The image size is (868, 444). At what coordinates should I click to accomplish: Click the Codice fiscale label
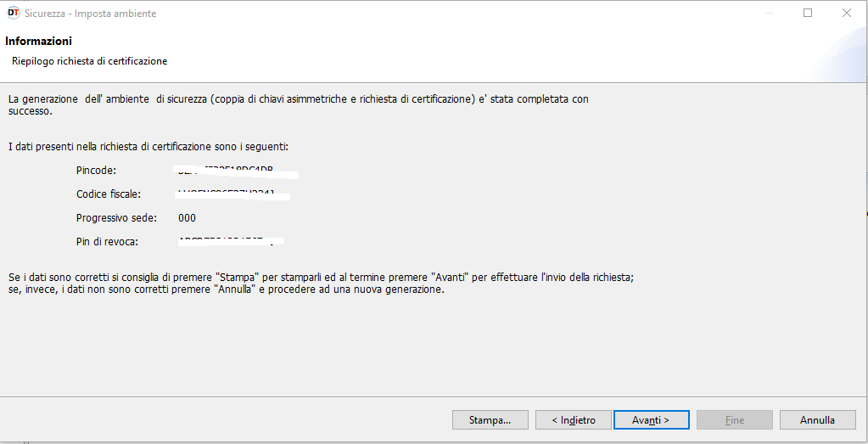coord(109,194)
